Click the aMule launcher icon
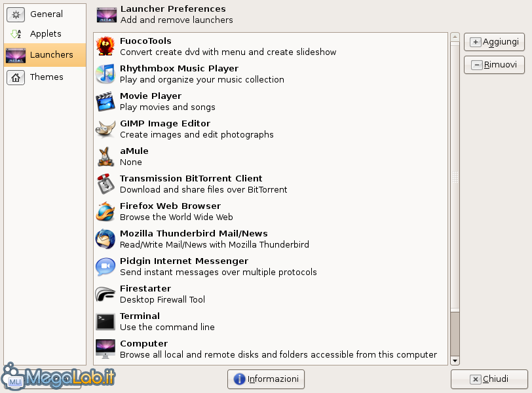532x393 pixels. (x=105, y=157)
